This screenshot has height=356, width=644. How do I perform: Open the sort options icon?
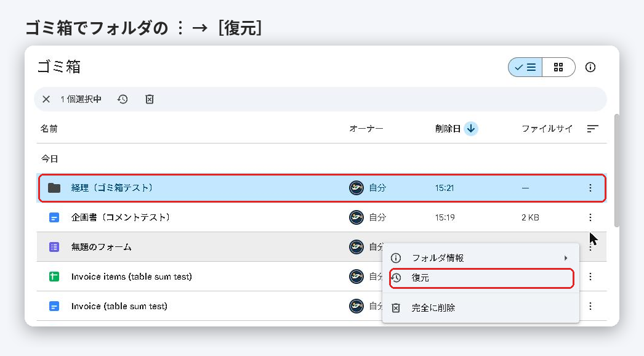[x=592, y=129]
